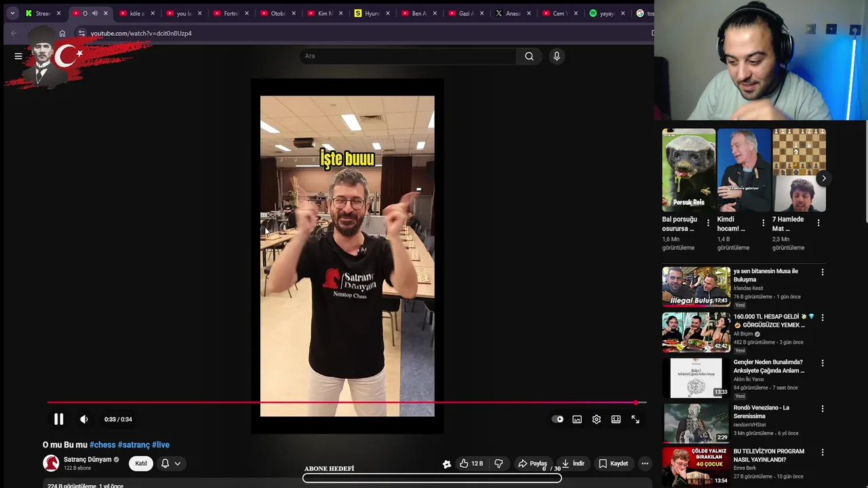Open Satranç Dünyam channel name link
This screenshot has width=868, height=488.
pyautogui.click(x=87, y=460)
